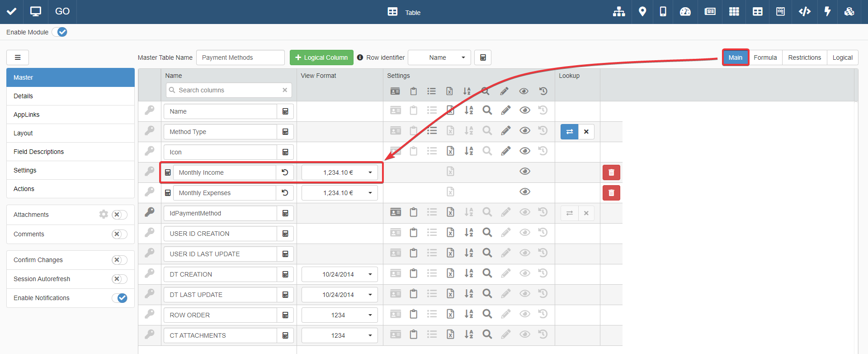Expand Monthly Income view format dropdown
Screen dimensions: 868x354
[x=370, y=172]
